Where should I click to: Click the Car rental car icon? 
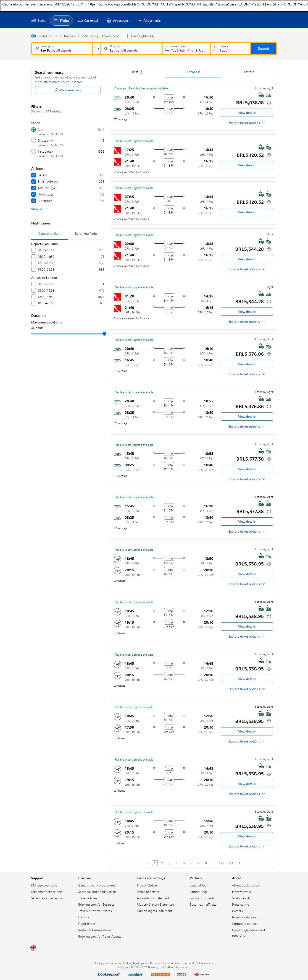click(80, 21)
